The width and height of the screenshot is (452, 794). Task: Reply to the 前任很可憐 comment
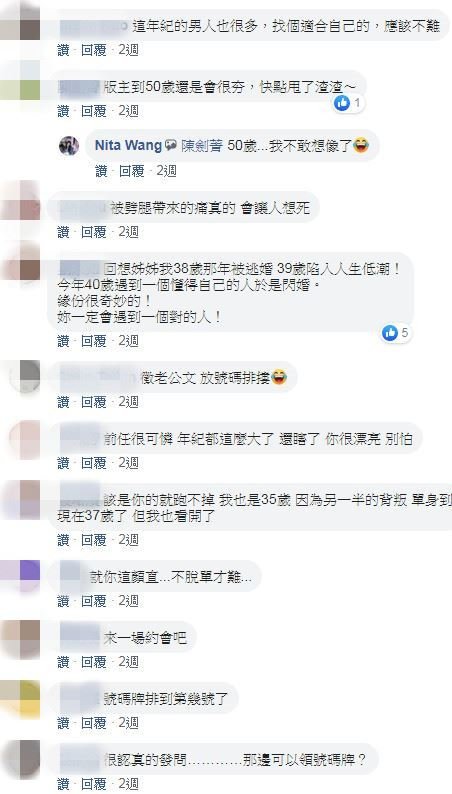coord(94,463)
